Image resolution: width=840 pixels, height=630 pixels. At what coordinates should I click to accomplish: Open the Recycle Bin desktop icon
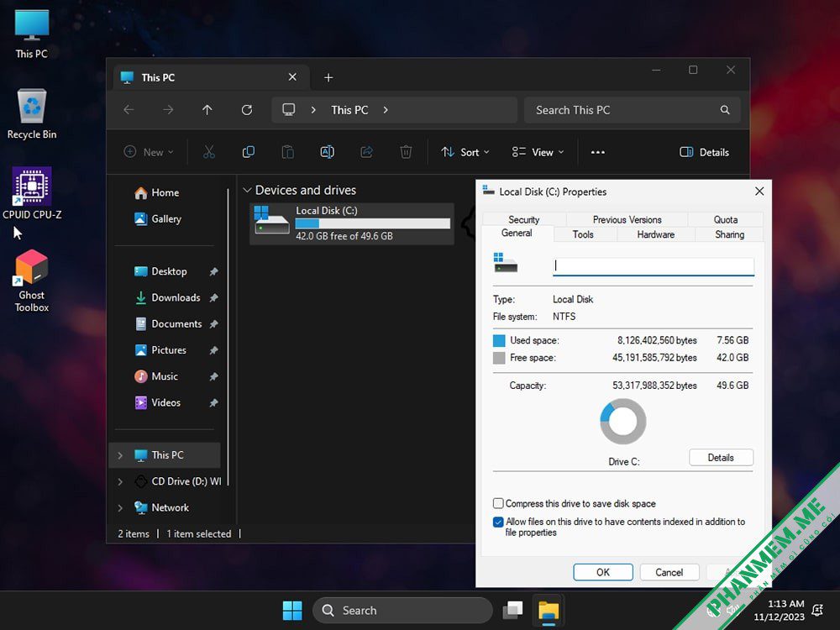[x=32, y=113]
